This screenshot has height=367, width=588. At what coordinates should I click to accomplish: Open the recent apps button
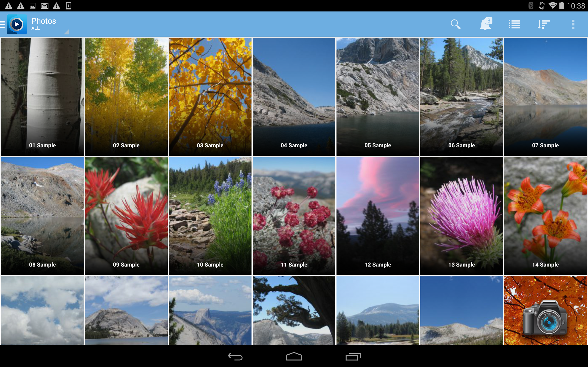tap(353, 356)
